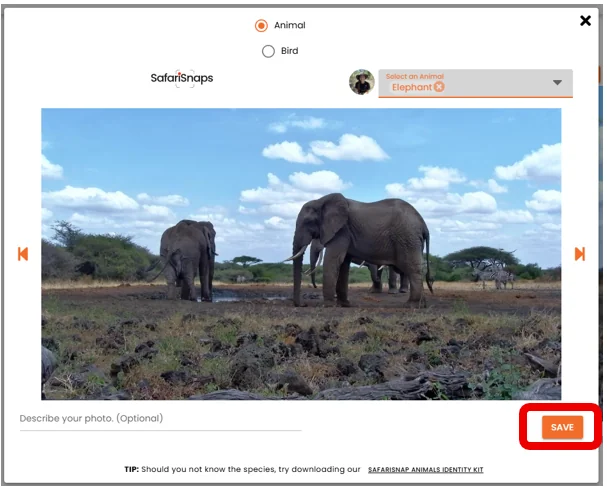607x487 pixels.
Task: Select the Animal radio button
Action: (261, 26)
